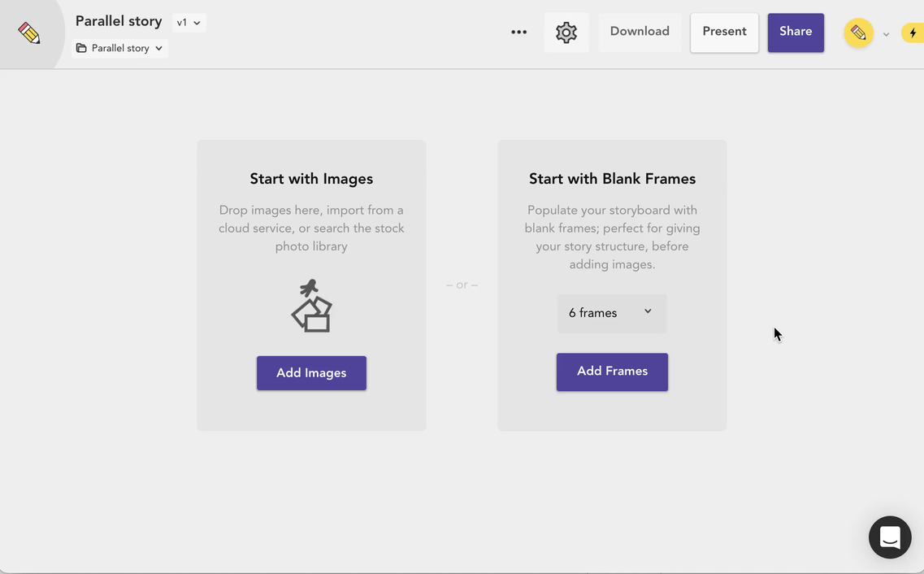The height and width of the screenshot is (574, 924).
Task: Click the image upload illustration icon
Action: click(x=312, y=306)
